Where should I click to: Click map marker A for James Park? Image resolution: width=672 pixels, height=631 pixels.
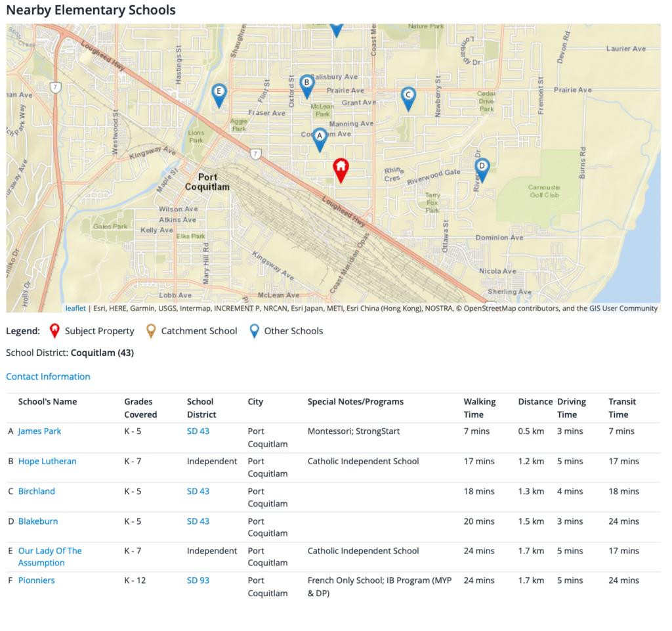[x=320, y=139]
